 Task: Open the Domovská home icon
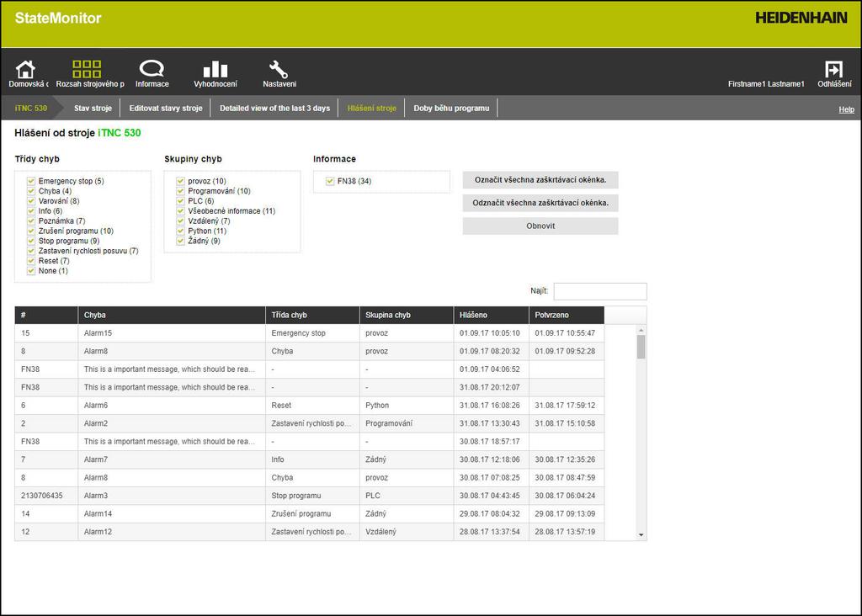coord(25,70)
